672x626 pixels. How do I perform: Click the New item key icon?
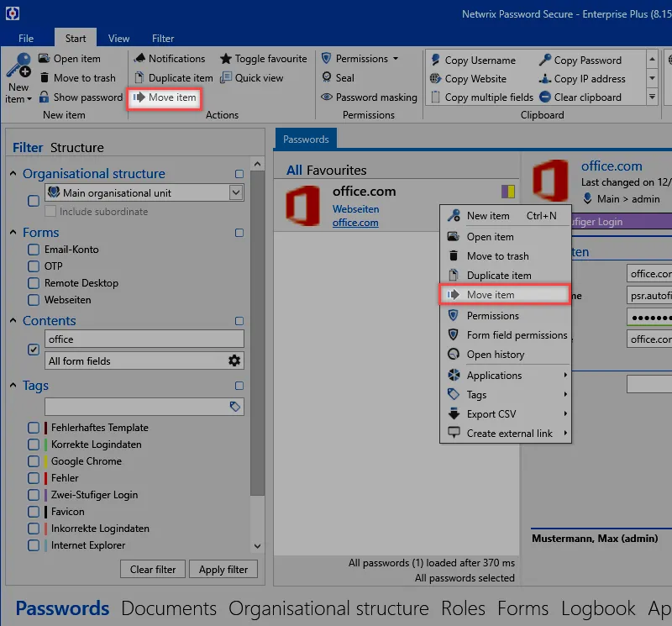18,66
